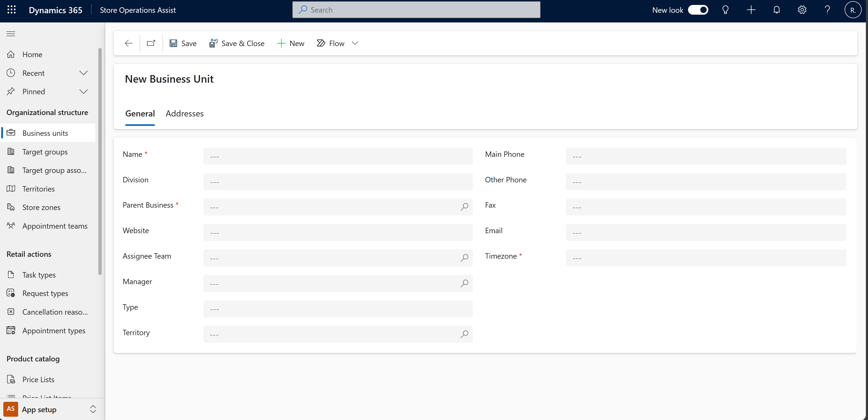This screenshot has height=420, width=868.
Task: Click the Territory lookup search icon
Action: pyautogui.click(x=464, y=334)
